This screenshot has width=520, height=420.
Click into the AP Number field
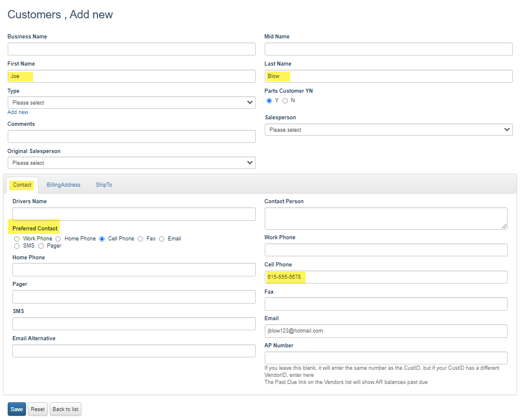click(386, 358)
